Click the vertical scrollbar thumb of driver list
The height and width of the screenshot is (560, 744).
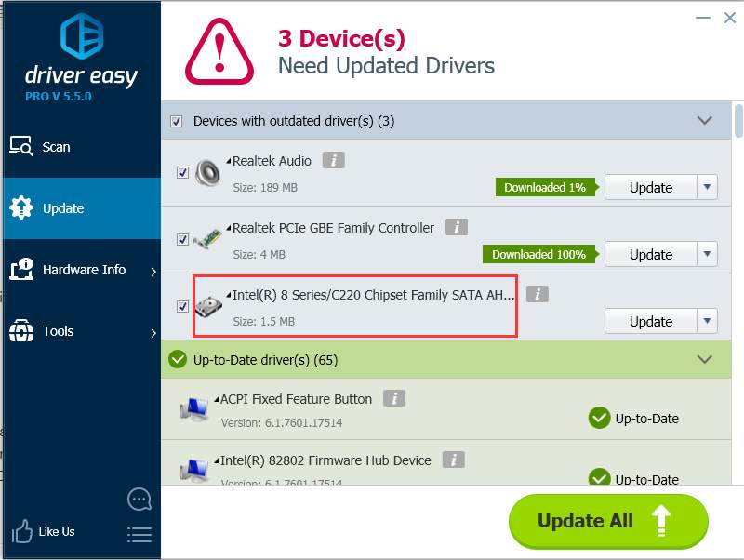pyautogui.click(x=738, y=121)
